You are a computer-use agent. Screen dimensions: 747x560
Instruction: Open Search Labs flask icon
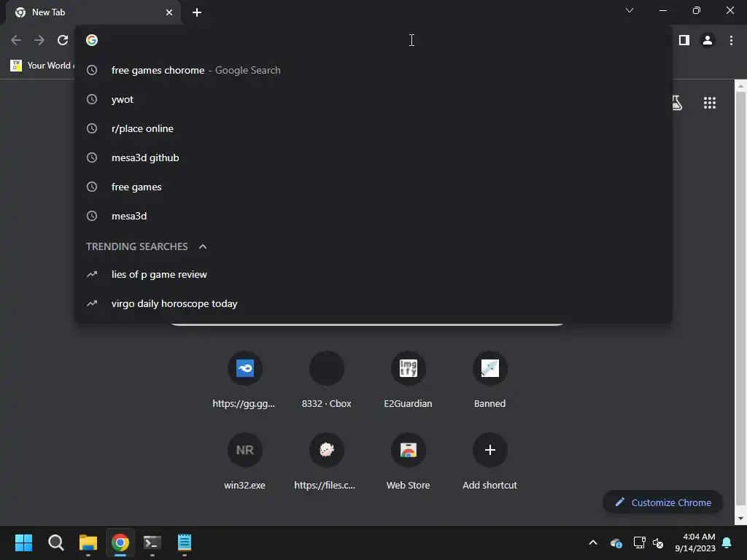[676, 103]
